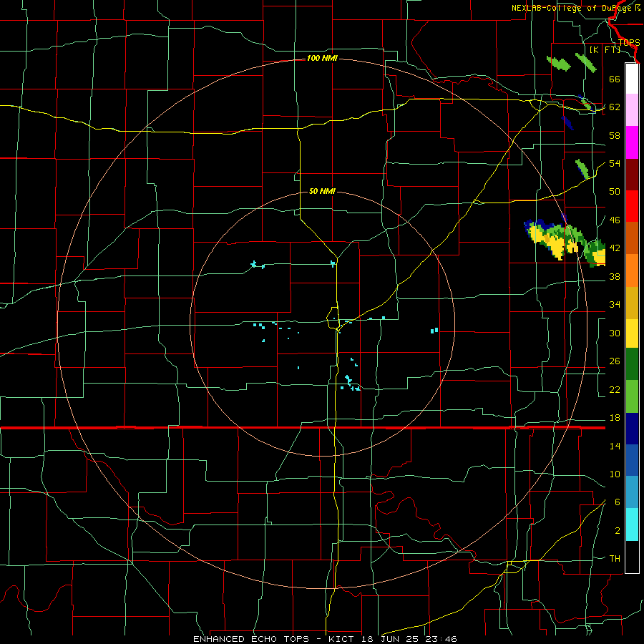Screen dimensions: 644x644
Task: Click the '50 NMI' range ring label
Action: [x=322, y=191]
